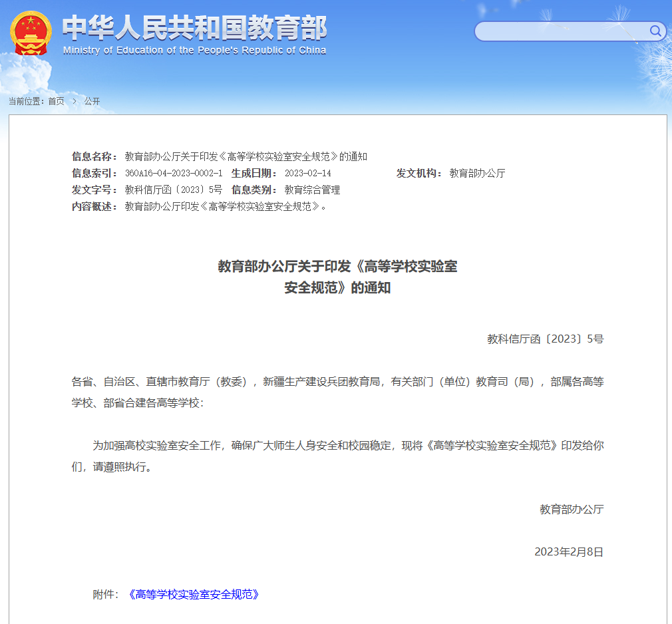
Task: Click the 发文字号 label
Action: click(x=94, y=190)
